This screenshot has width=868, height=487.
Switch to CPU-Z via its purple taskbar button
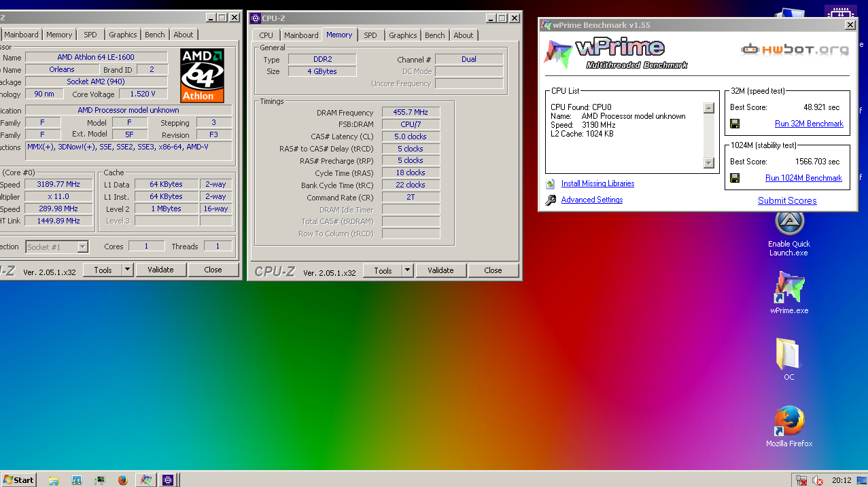coord(168,480)
